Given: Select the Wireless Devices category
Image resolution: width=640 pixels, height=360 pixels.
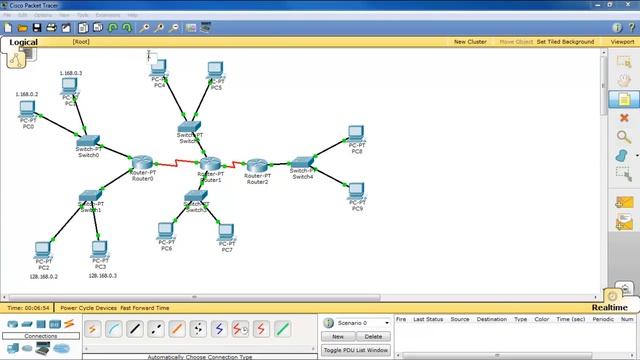Looking at the screenshot, I should 55,324.
